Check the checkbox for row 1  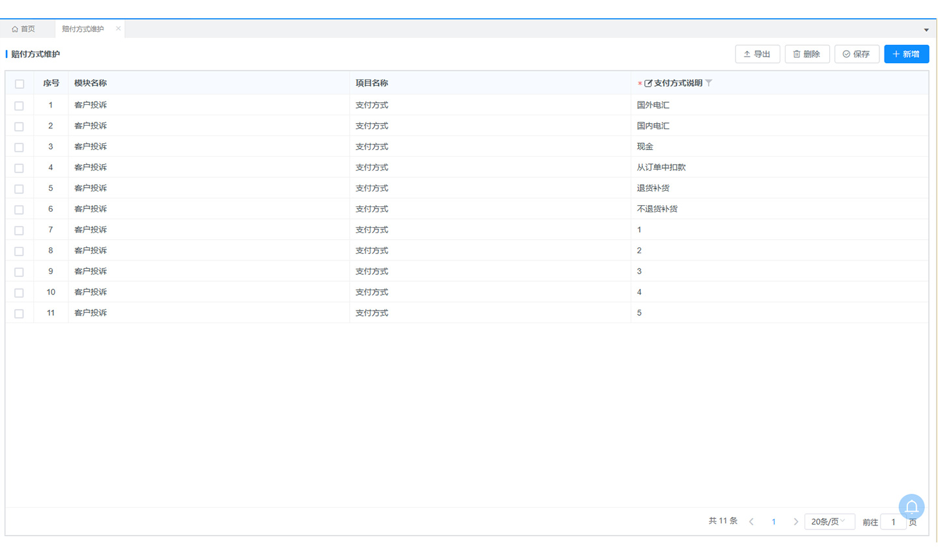click(x=20, y=105)
